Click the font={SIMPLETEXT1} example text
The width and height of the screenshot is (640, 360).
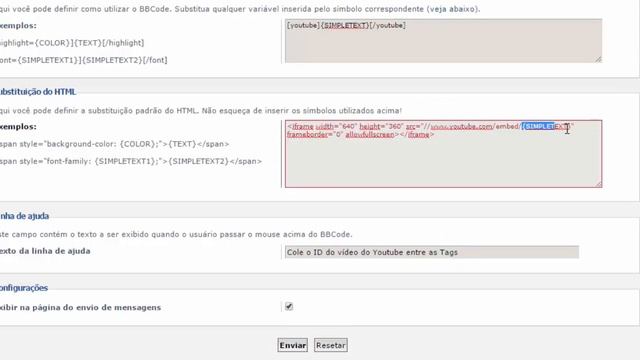(x=84, y=60)
